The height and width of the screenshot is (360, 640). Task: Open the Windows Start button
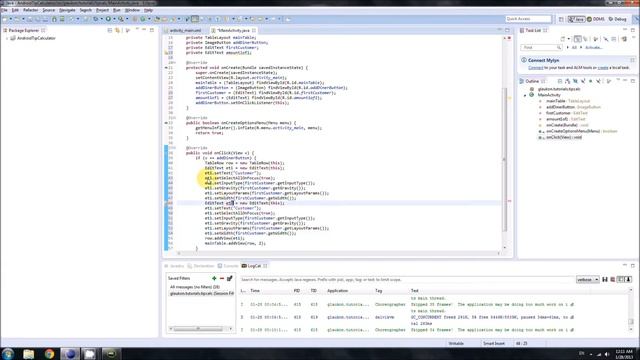[8, 353]
